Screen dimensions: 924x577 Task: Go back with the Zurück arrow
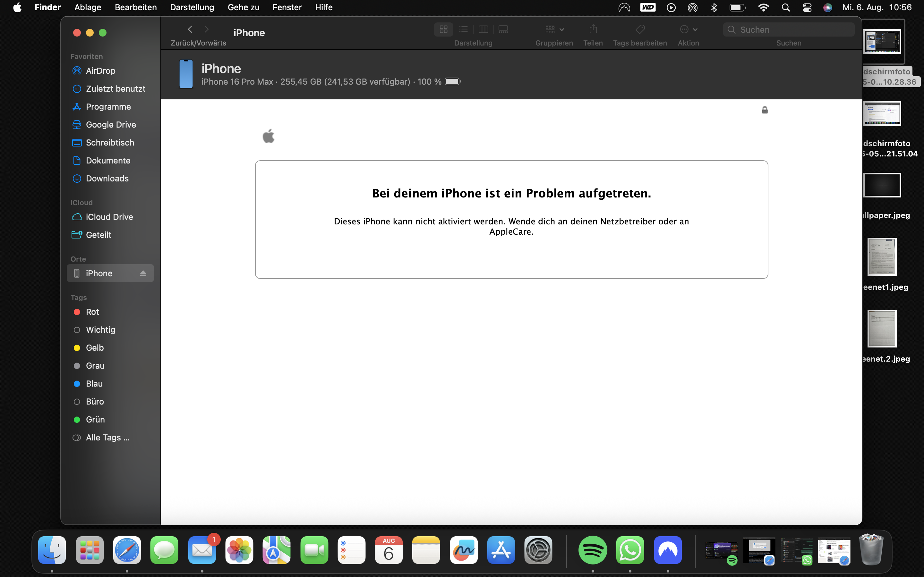[x=190, y=29]
